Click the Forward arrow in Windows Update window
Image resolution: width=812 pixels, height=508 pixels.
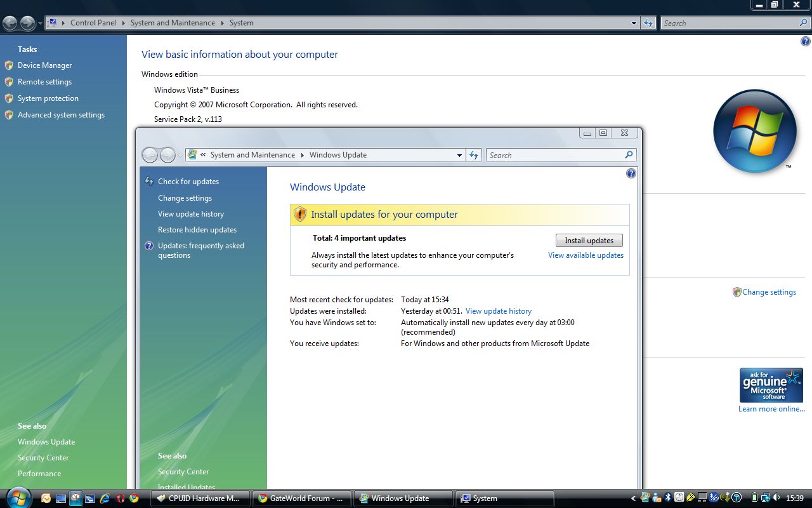pyautogui.click(x=167, y=155)
